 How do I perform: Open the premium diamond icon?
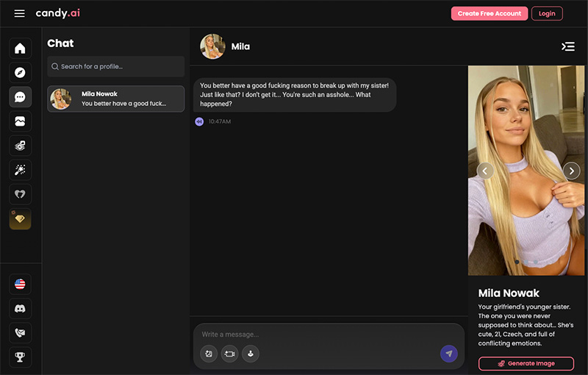coord(20,218)
